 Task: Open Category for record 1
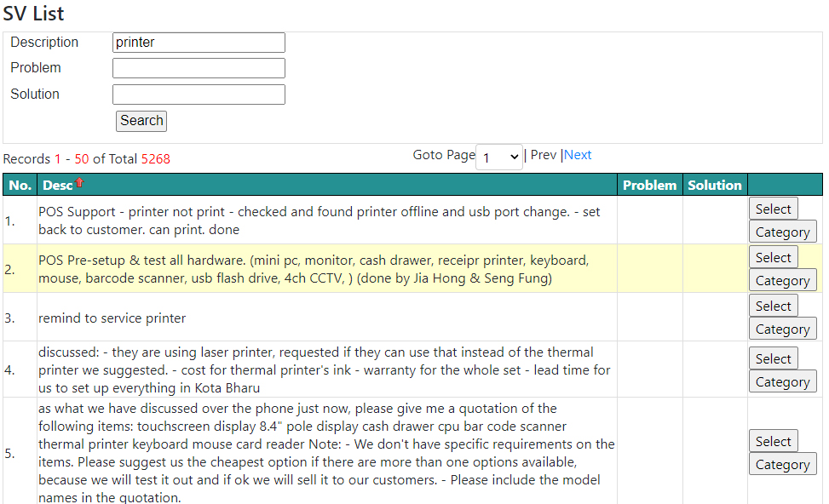point(782,232)
